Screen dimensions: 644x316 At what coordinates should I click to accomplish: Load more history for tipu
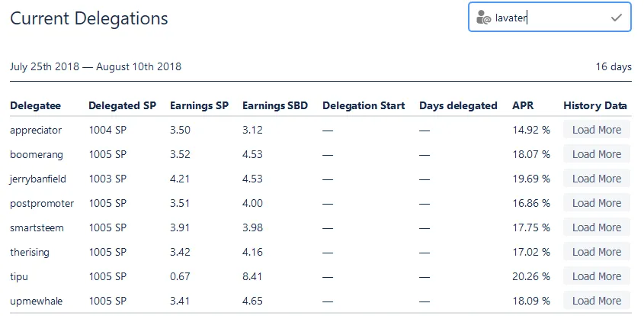596,276
